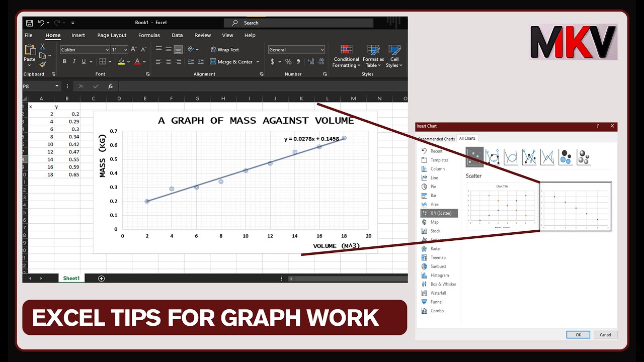
Task: Click the Increase Decimal icon
Action: 310,61
